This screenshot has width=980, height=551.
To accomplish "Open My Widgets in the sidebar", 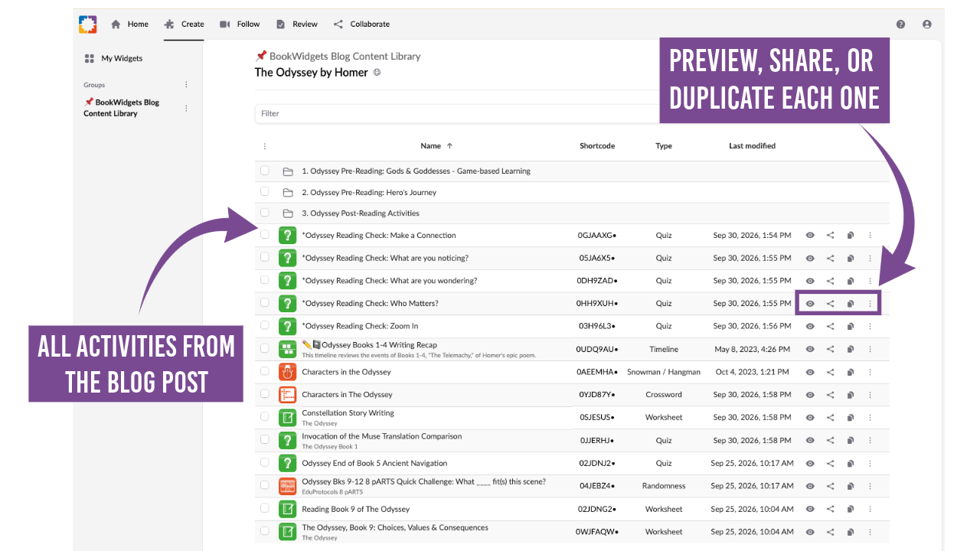I will pos(113,58).
